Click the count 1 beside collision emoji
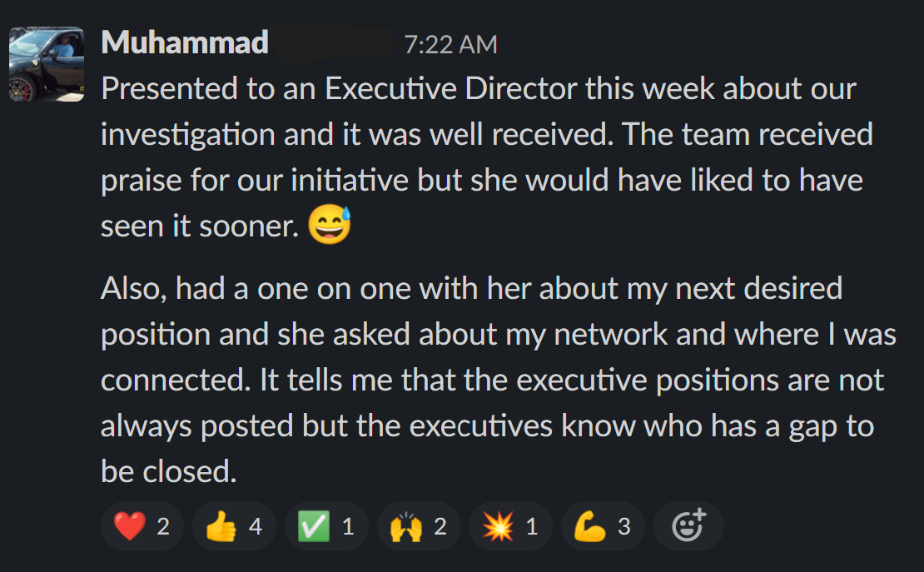The width and height of the screenshot is (924, 572). pos(532,526)
